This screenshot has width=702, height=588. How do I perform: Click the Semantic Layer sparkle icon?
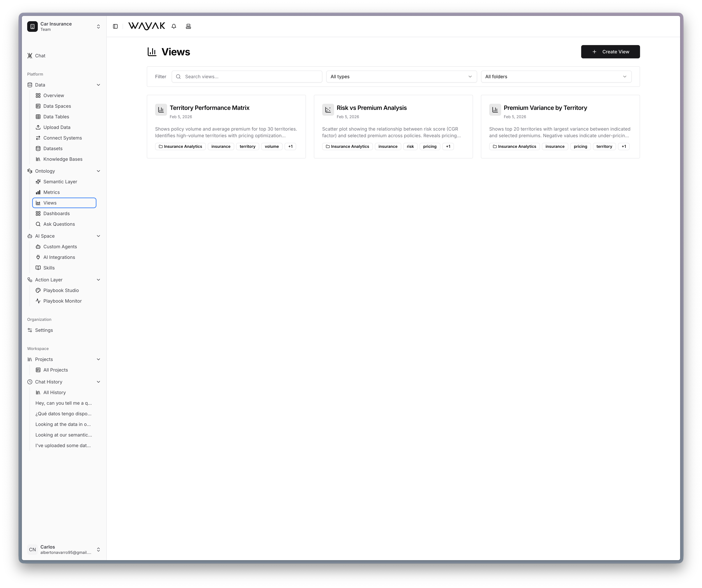tap(38, 182)
